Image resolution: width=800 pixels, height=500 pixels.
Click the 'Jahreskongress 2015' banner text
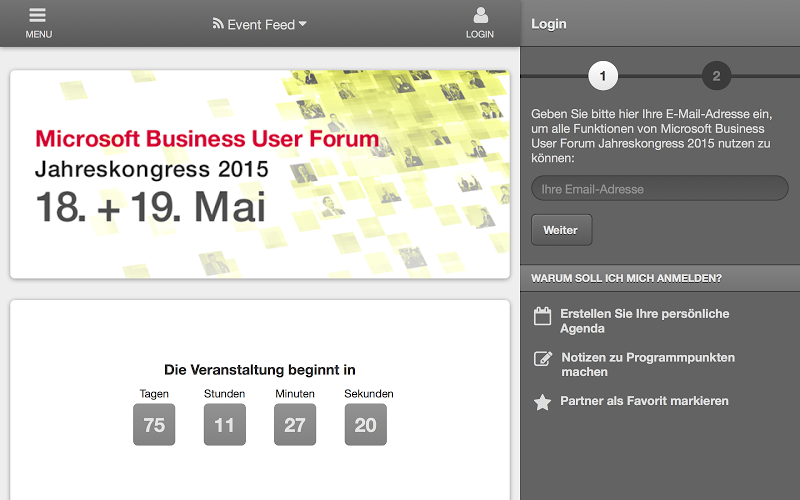(x=152, y=169)
